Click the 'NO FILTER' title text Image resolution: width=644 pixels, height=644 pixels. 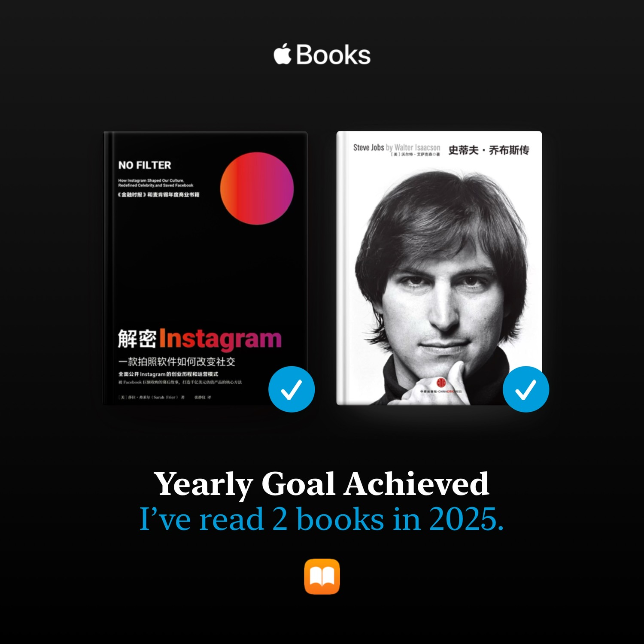click(x=145, y=165)
